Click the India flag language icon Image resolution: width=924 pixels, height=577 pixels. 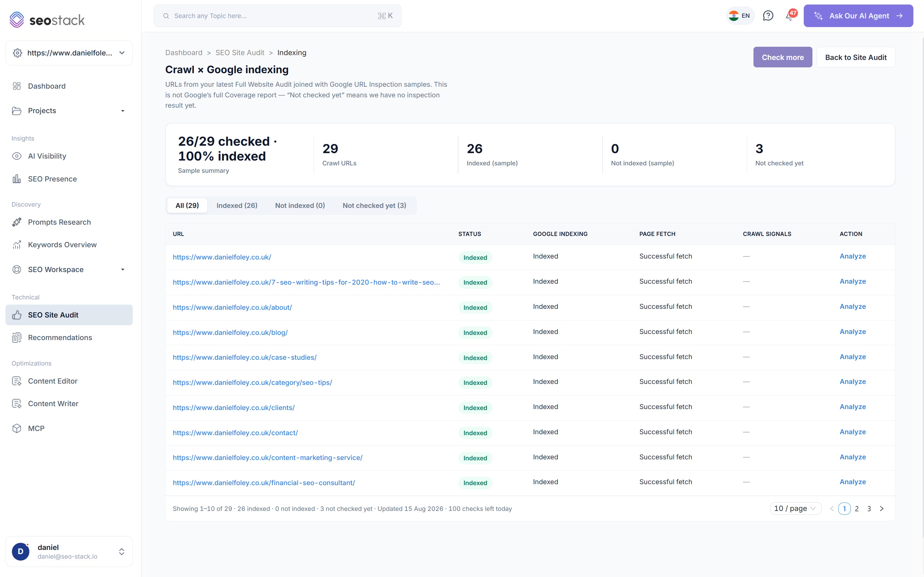pos(733,16)
